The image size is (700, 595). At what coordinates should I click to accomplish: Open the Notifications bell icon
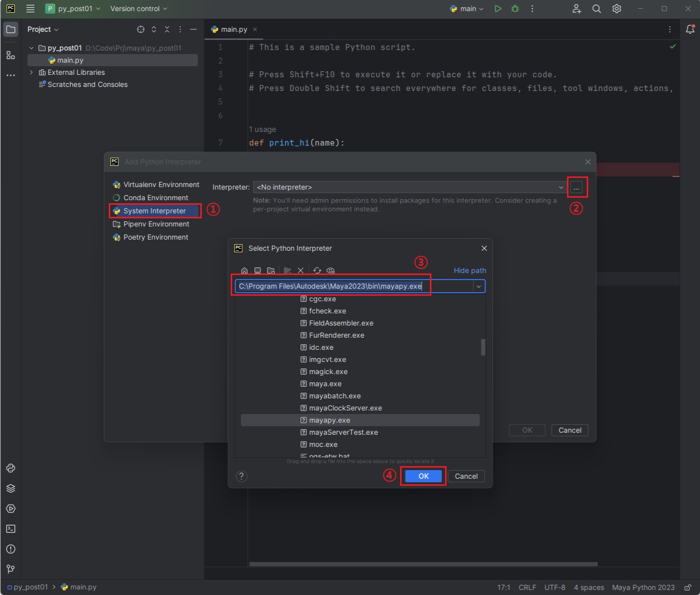[690, 29]
